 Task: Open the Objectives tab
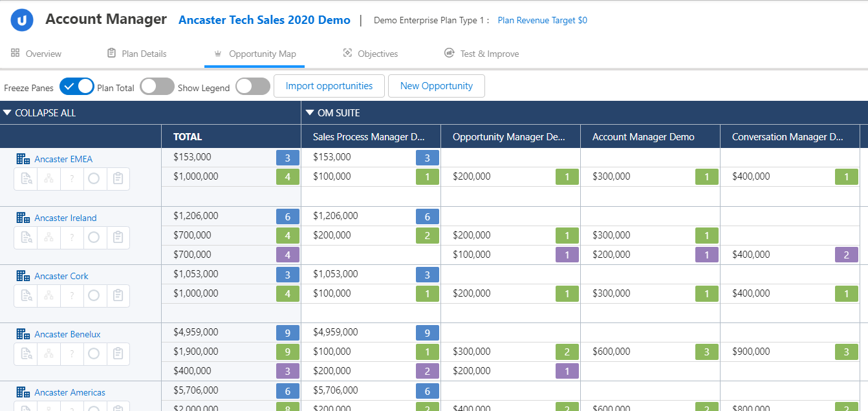pyautogui.click(x=370, y=54)
